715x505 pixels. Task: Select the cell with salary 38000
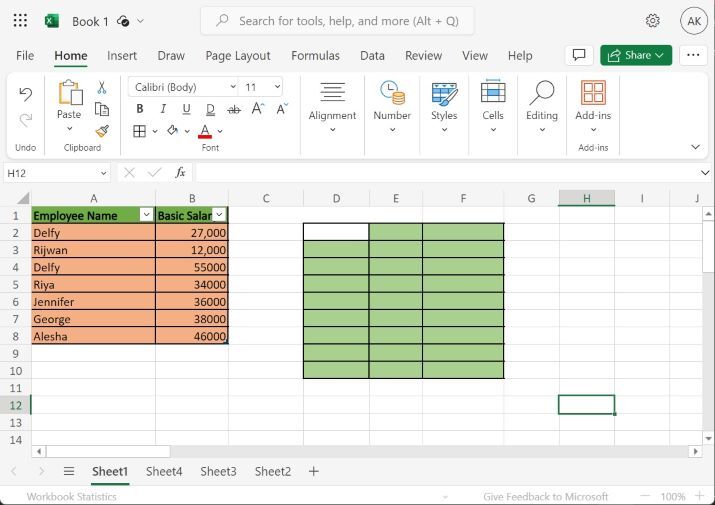click(192, 319)
